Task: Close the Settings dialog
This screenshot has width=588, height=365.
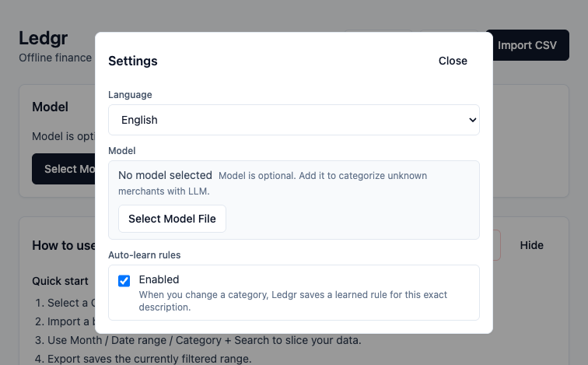Action: [x=453, y=61]
